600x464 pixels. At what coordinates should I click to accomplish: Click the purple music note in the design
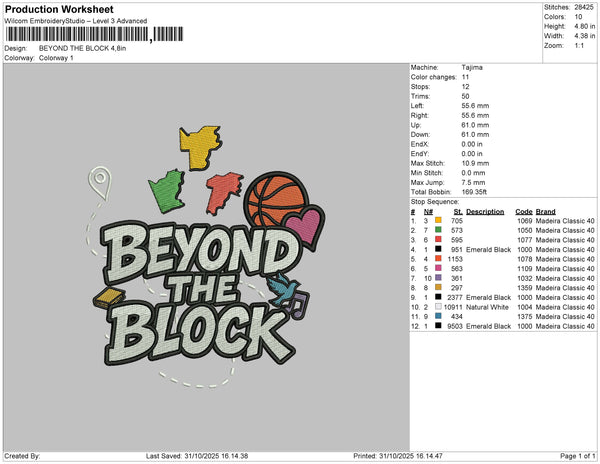[298, 305]
